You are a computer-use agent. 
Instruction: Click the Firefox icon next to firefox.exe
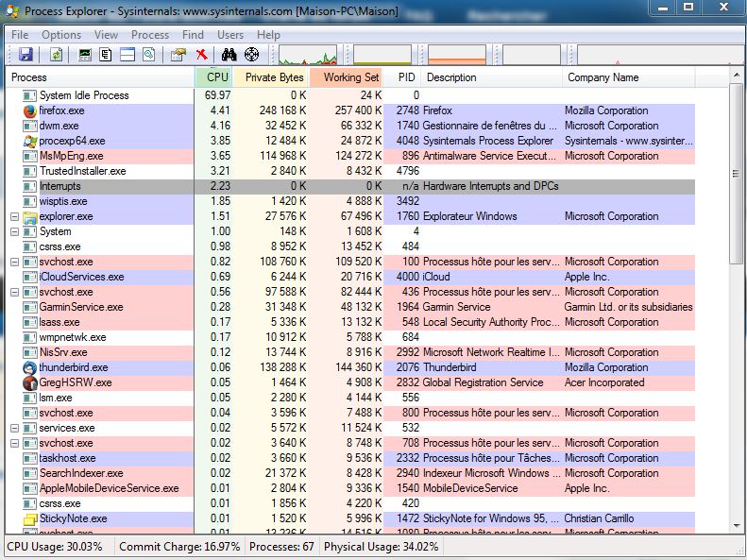[29, 110]
